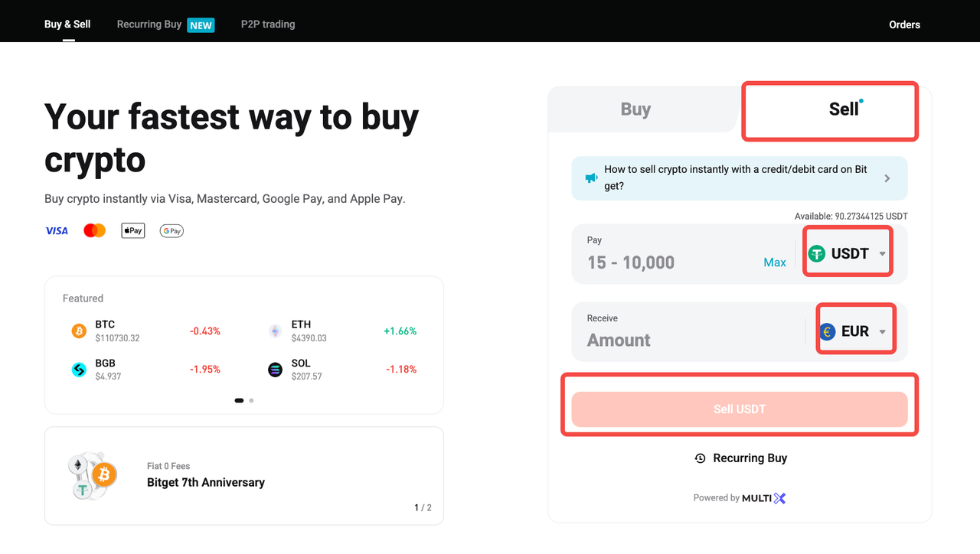The width and height of the screenshot is (980, 554).
Task: Select second featured carousel dot
Action: (x=251, y=400)
